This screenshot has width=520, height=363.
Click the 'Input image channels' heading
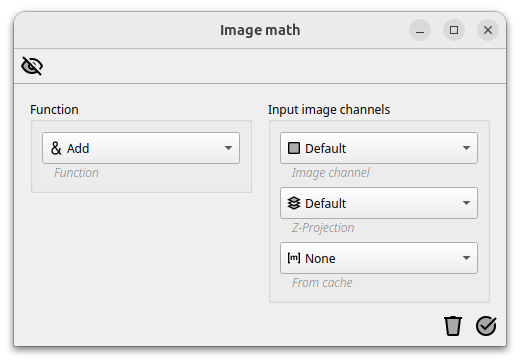click(329, 110)
